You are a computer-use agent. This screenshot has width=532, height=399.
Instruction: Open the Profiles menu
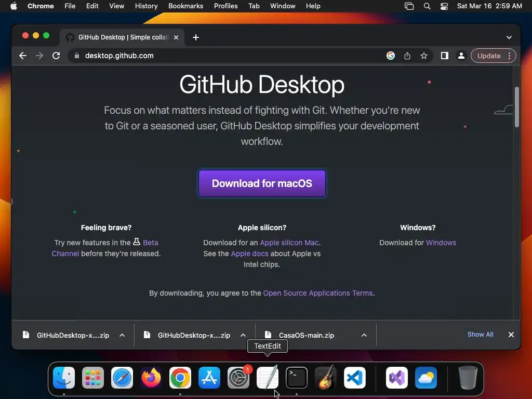click(x=225, y=6)
